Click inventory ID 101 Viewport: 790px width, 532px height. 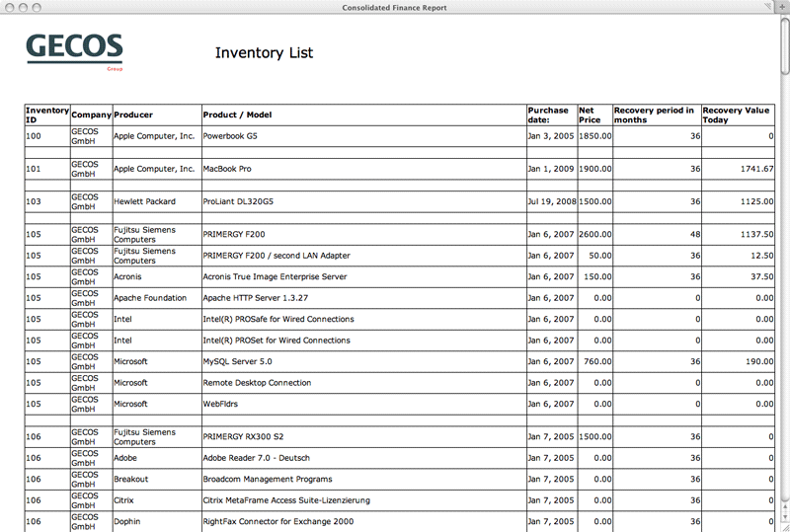[x=47, y=169]
